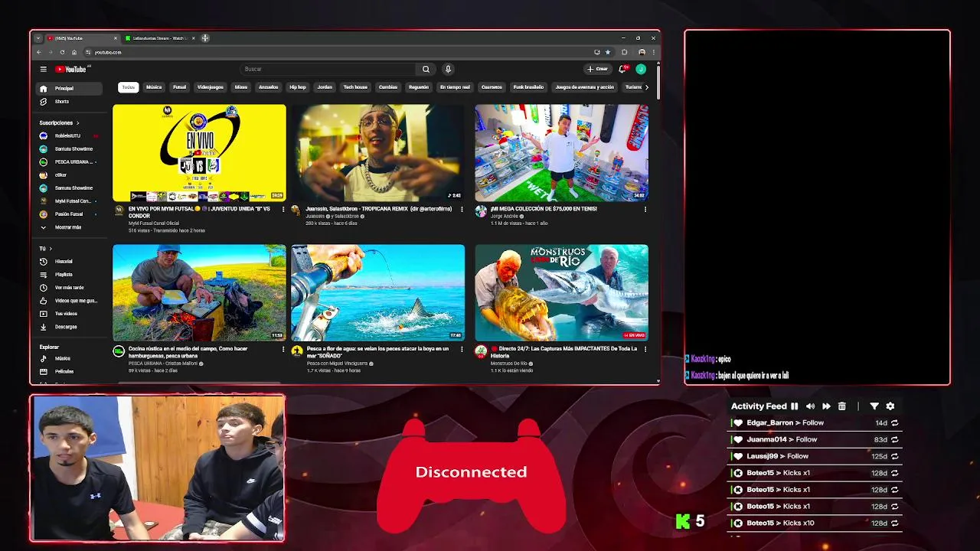Open the tab search dropdown arrow
The width and height of the screenshot is (980, 551).
click(38, 38)
